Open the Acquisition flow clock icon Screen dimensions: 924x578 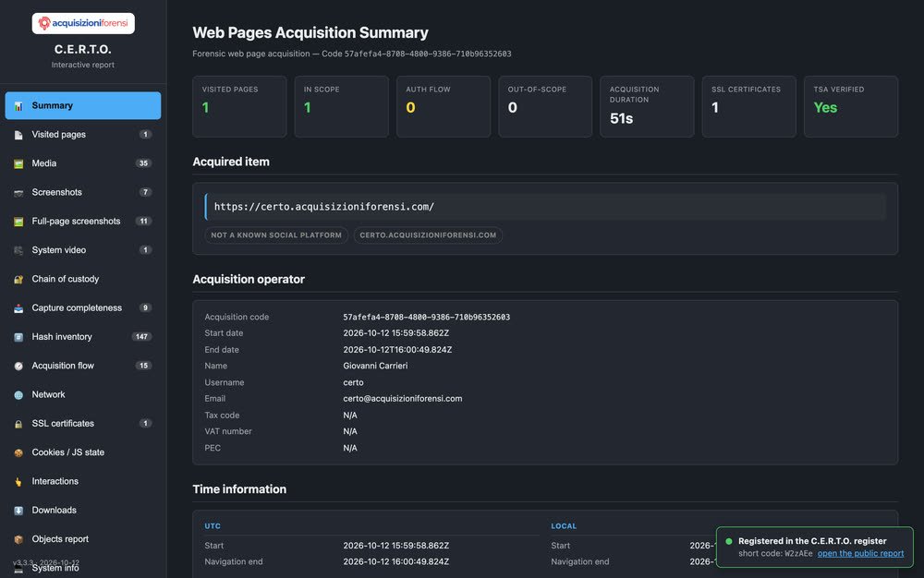[18, 366]
